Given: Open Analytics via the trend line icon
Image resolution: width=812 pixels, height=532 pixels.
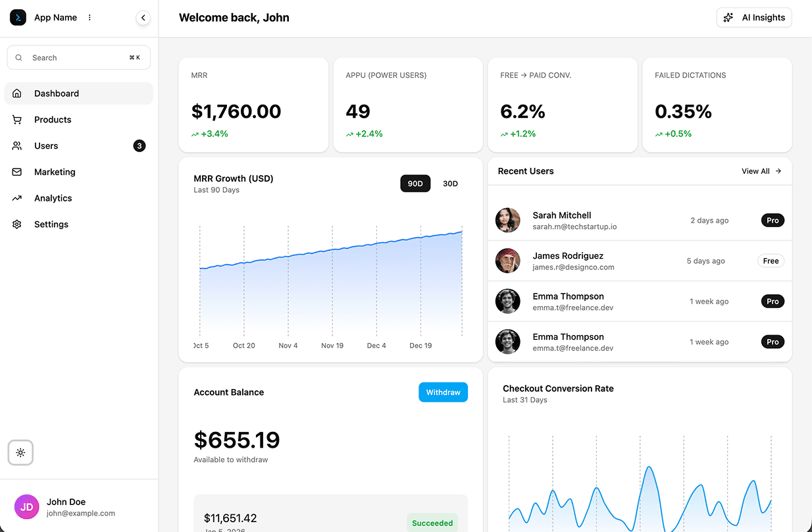Looking at the screenshot, I should [16, 198].
